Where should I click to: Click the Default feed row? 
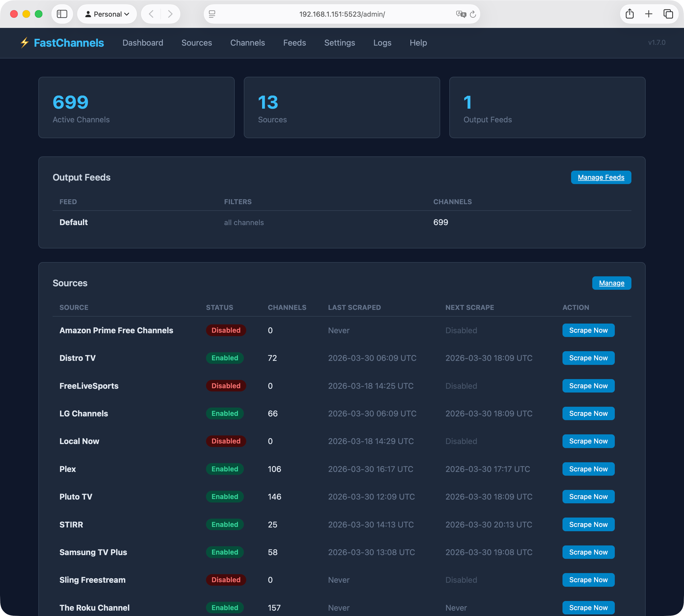point(73,222)
